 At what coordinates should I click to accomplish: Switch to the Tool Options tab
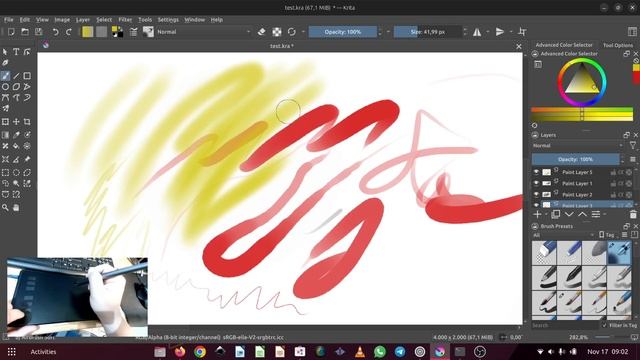click(x=618, y=45)
